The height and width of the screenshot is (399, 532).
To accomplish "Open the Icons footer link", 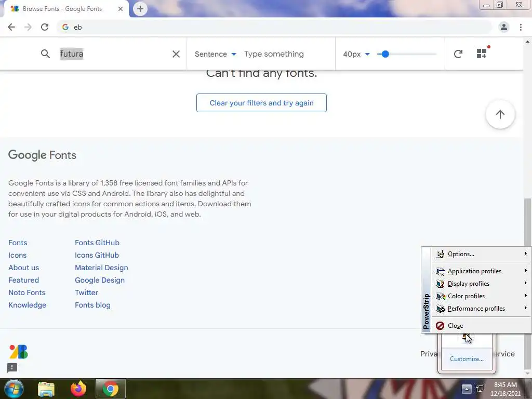I will click(17, 256).
